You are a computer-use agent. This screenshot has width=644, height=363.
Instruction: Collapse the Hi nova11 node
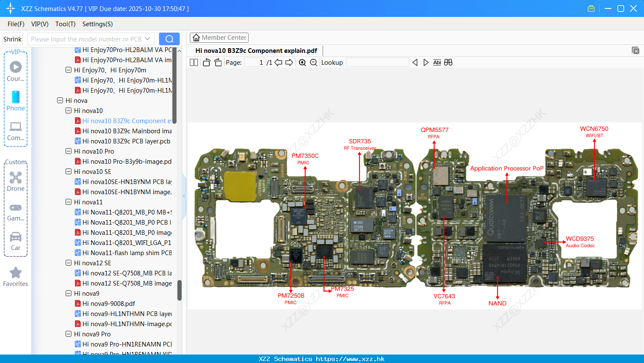[69, 202]
